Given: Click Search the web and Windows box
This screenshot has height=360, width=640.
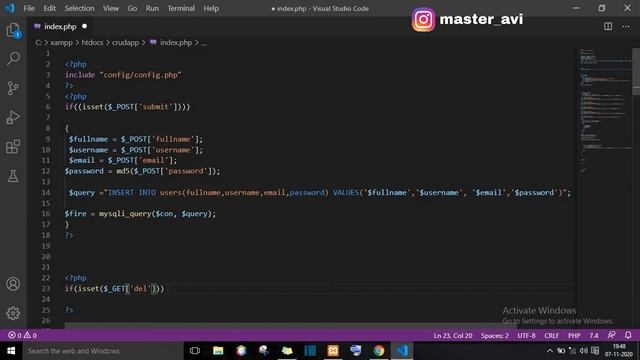Looking at the screenshot, I should (102, 351).
